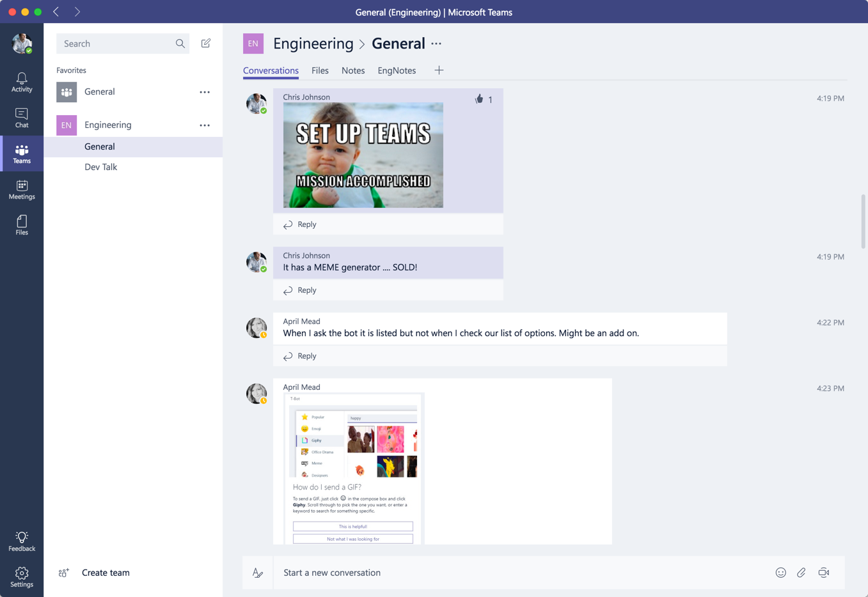
Task: Click the Engineering EN sidebar badge
Action: [x=67, y=125]
